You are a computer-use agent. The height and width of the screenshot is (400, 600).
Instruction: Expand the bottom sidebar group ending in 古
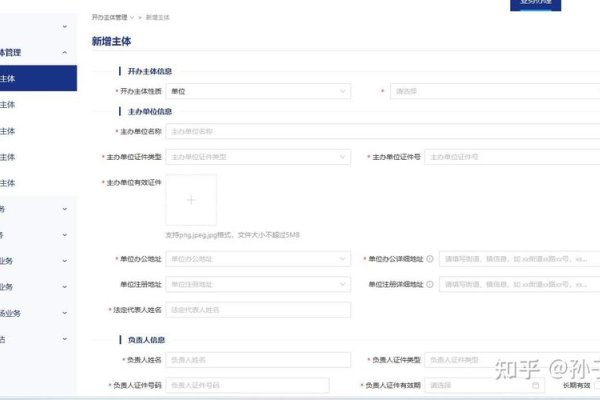65,339
